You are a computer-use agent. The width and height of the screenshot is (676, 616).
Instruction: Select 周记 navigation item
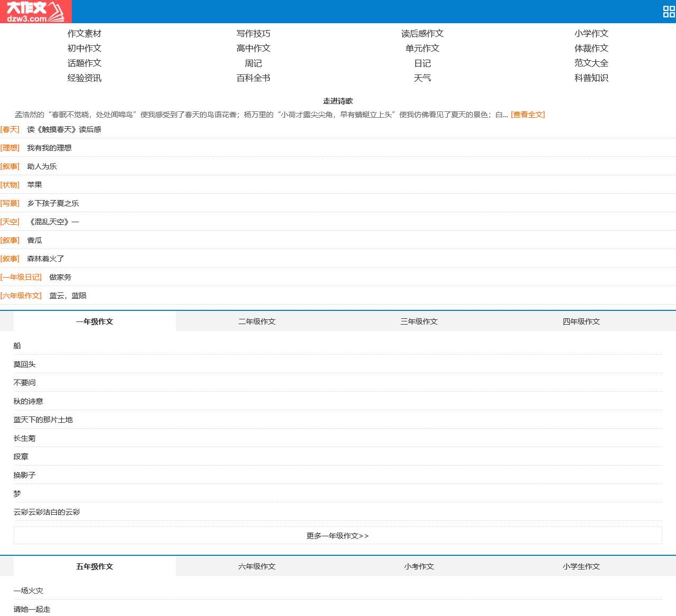point(253,63)
